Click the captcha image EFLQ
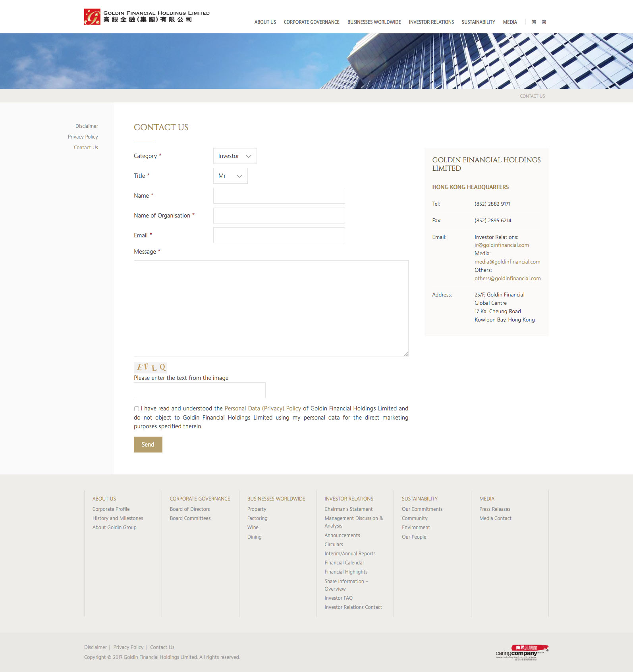This screenshot has height=672, width=633. pyautogui.click(x=151, y=367)
